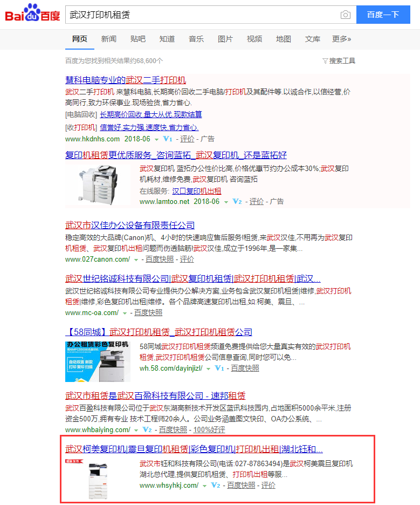Expand dropdown arrow next to www.hkdnhs.com
This screenshot has height=505, width=420.
(x=156, y=139)
